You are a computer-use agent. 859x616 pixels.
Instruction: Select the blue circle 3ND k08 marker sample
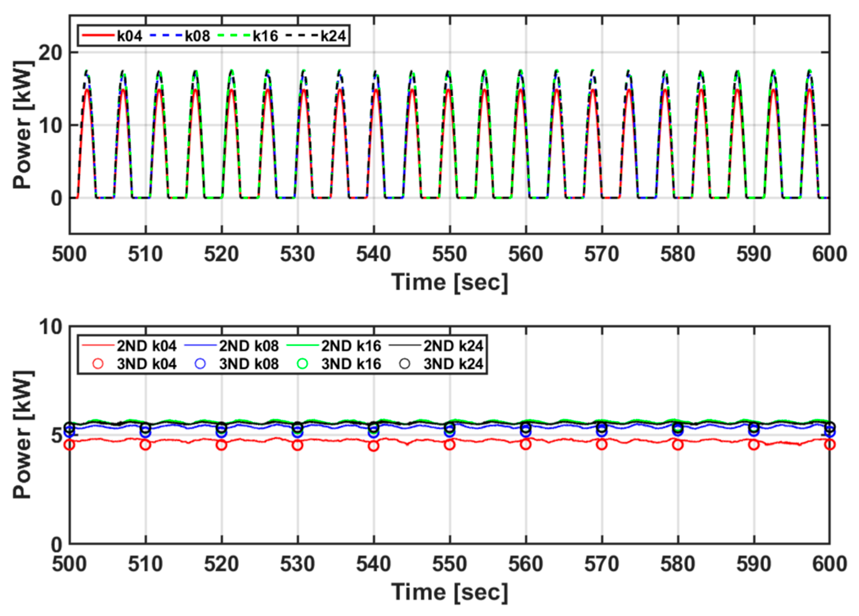(x=200, y=363)
